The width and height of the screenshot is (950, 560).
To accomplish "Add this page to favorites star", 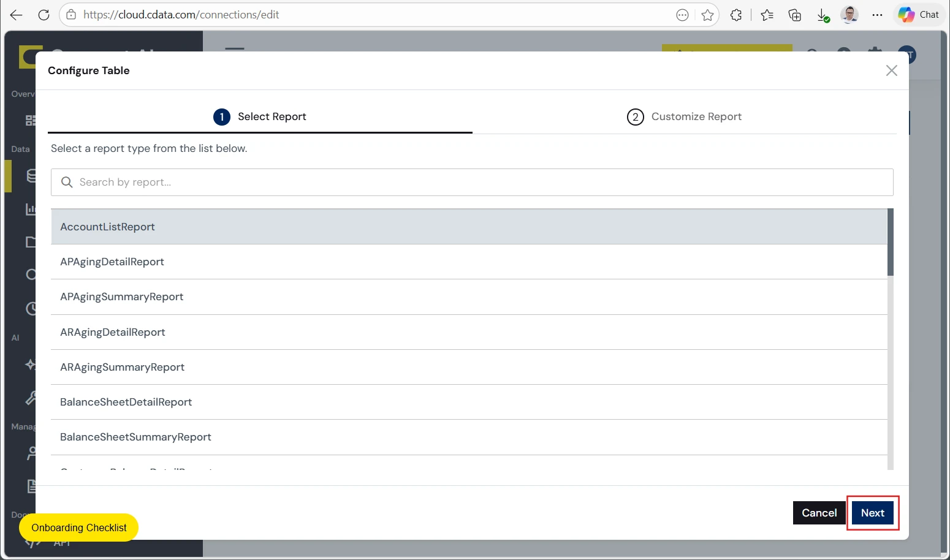I will (x=707, y=15).
